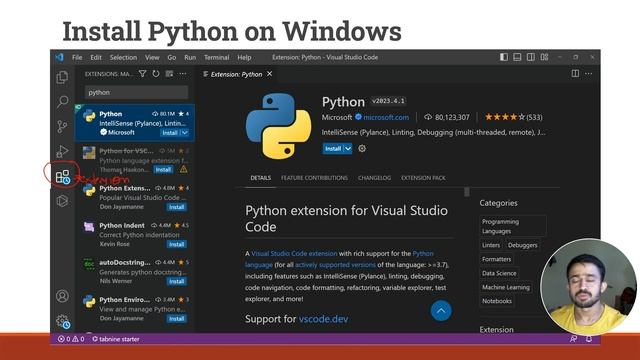The height and width of the screenshot is (360, 640).
Task: Install the autoDocstring extension
Action: click(177, 281)
